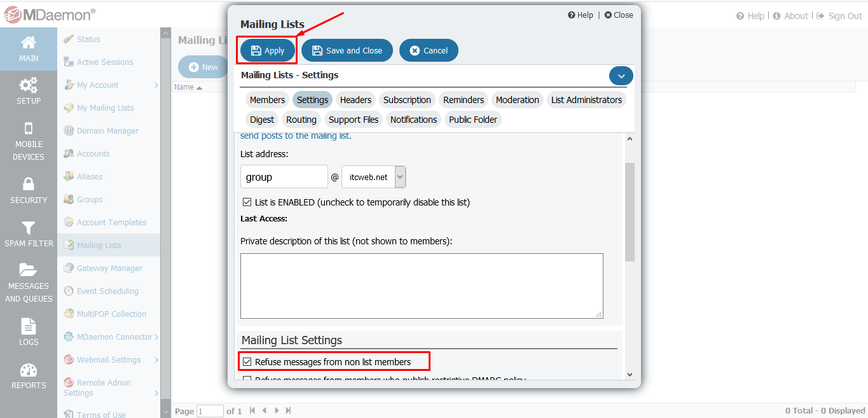
Task: Open MOBILE DEVICES phone icon
Action: click(29, 129)
